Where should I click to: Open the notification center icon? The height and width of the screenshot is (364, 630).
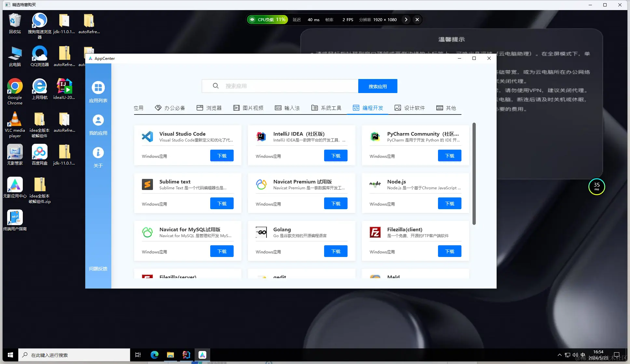[x=616, y=355]
